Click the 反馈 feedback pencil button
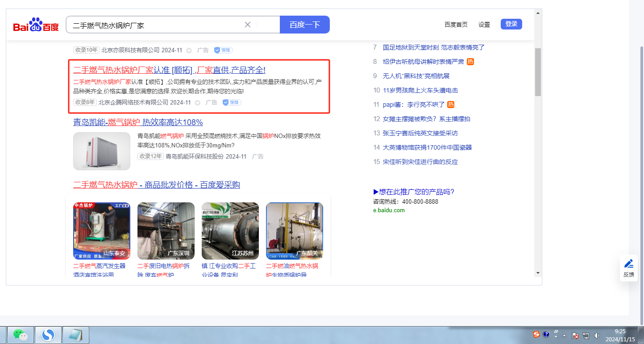The image size is (644, 344). (629, 268)
